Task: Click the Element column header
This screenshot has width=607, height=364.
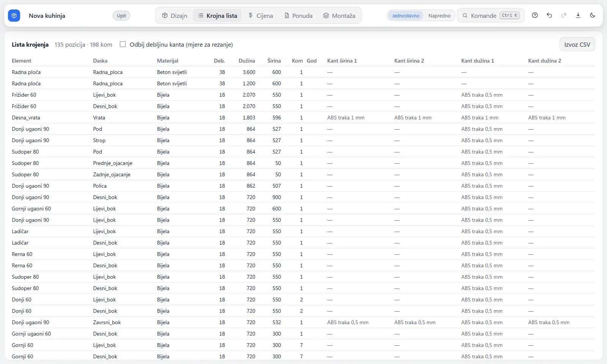Action: tap(22, 61)
